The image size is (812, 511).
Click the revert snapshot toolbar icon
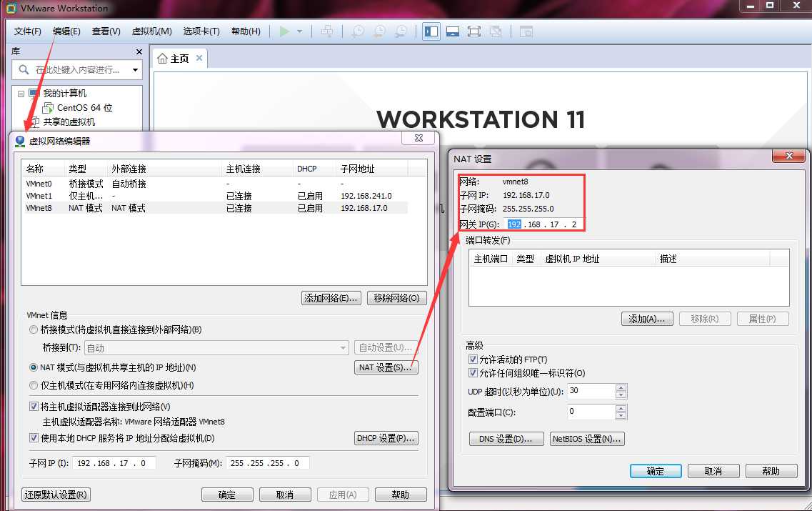tap(380, 31)
